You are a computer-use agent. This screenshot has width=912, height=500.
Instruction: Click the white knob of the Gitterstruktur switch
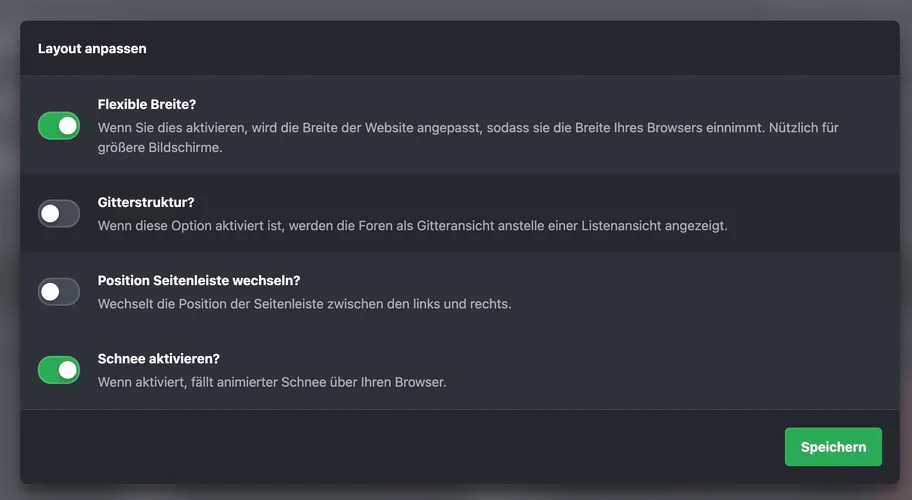[50, 213]
